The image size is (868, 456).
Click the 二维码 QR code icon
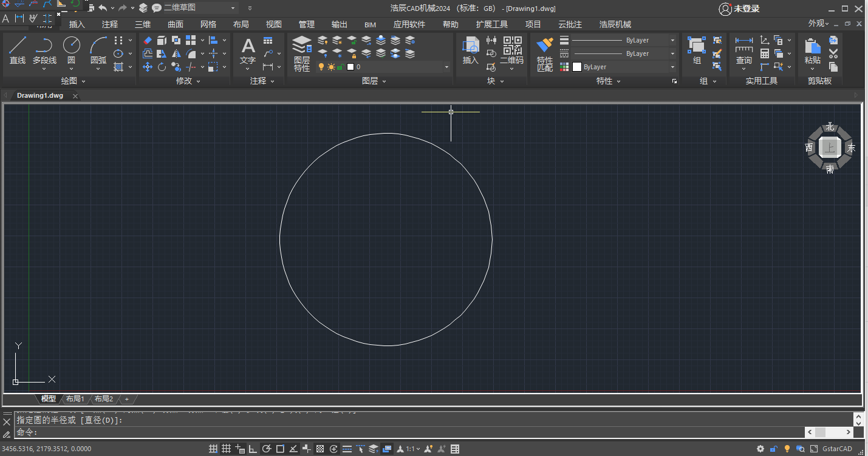[512, 50]
